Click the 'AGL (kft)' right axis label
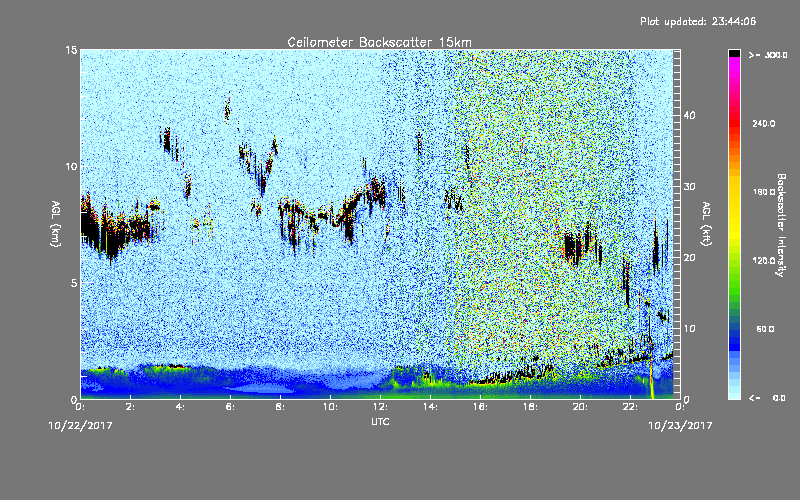The width and height of the screenshot is (800, 500). coord(706,224)
